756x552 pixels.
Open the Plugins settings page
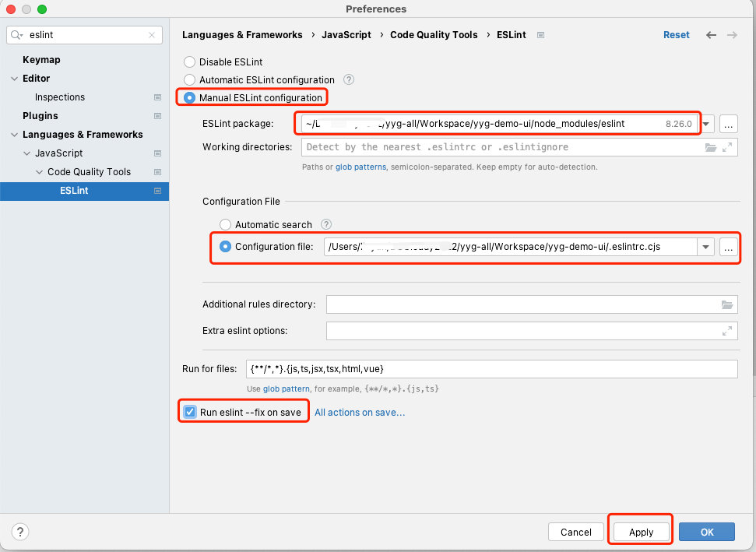click(40, 116)
